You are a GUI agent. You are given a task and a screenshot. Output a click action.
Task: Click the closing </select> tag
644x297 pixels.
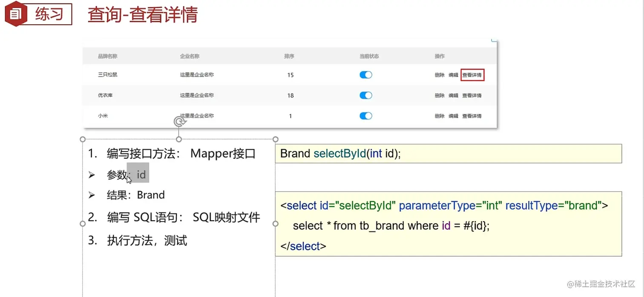303,246
